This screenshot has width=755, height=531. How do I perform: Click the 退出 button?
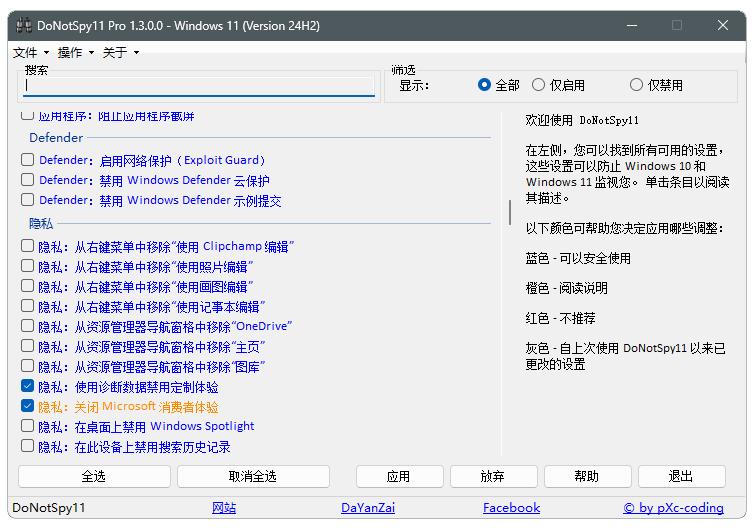tap(681, 476)
